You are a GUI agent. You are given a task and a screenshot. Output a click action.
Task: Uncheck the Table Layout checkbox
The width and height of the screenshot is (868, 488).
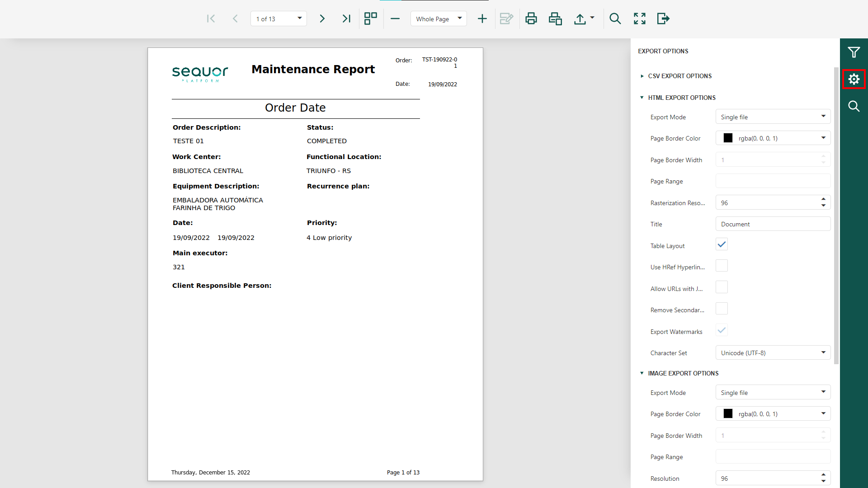[722, 244]
